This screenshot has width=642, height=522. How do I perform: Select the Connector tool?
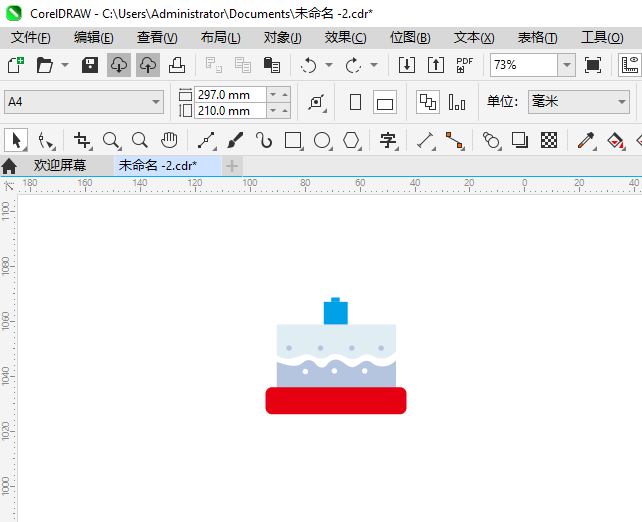pos(454,140)
